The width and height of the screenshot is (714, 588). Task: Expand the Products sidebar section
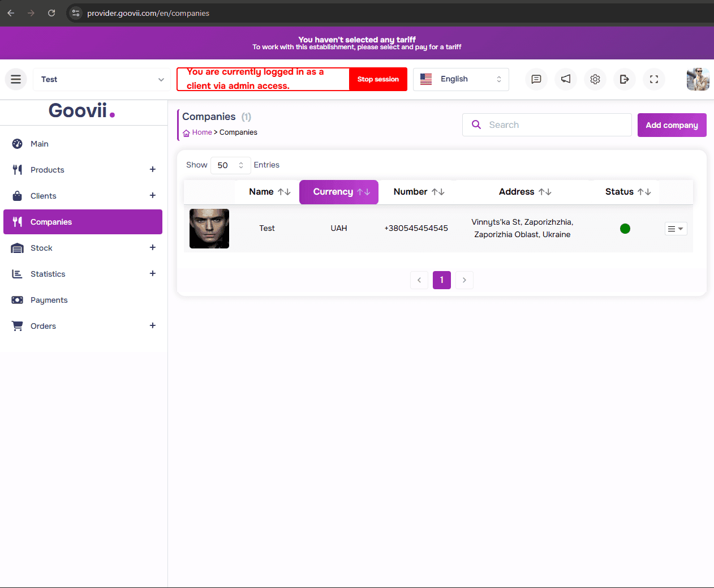tap(152, 169)
